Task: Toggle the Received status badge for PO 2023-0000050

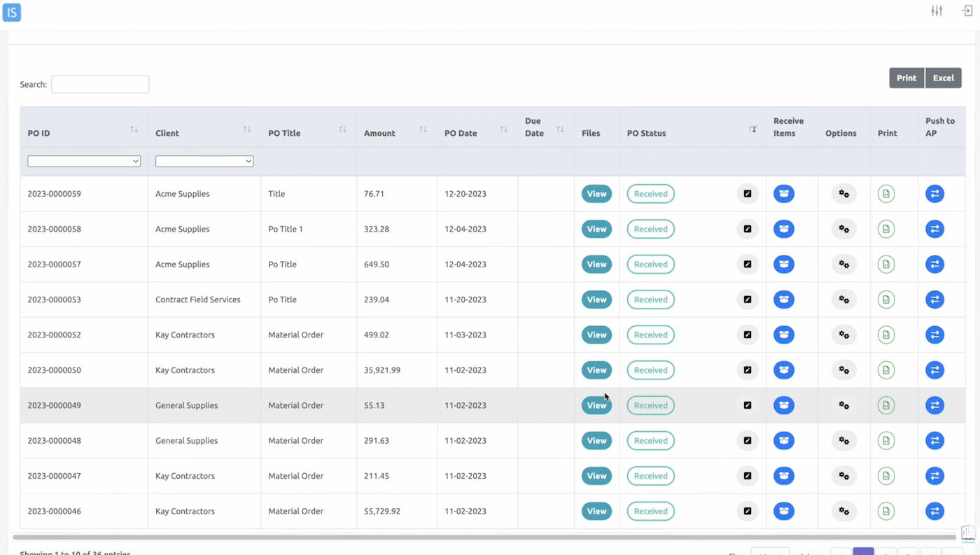Action: [650, 370]
